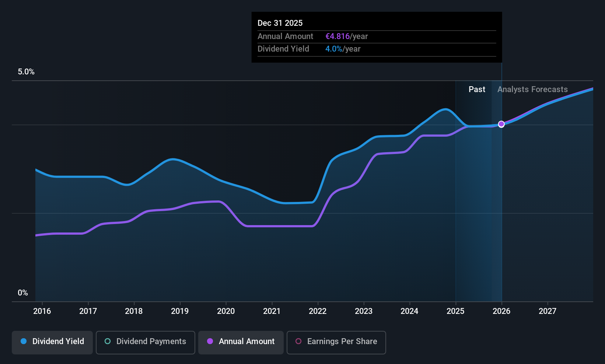Image resolution: width=605 pixels, height=364 pixels.
Task: Click the 2024 x-axis year label
Action: (409, 311)
